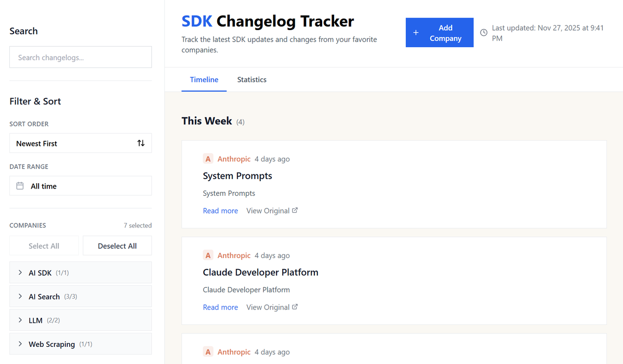
Task: Click the SDK Changelog Tracker heading
Action: [268, 21]
